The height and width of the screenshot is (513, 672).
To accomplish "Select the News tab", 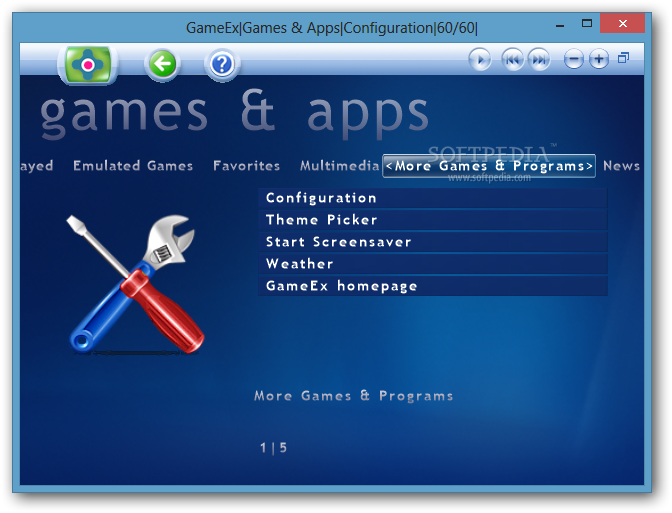I will click(x=621, y=166).
